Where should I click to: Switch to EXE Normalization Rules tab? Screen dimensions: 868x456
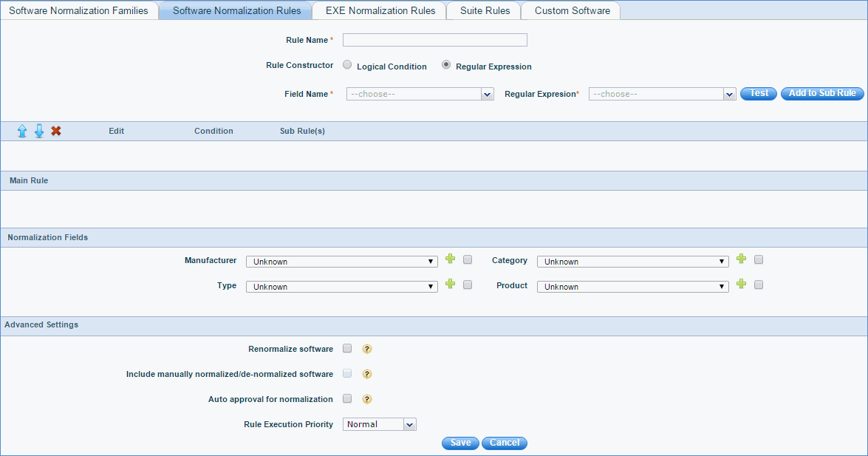point(380,11)
